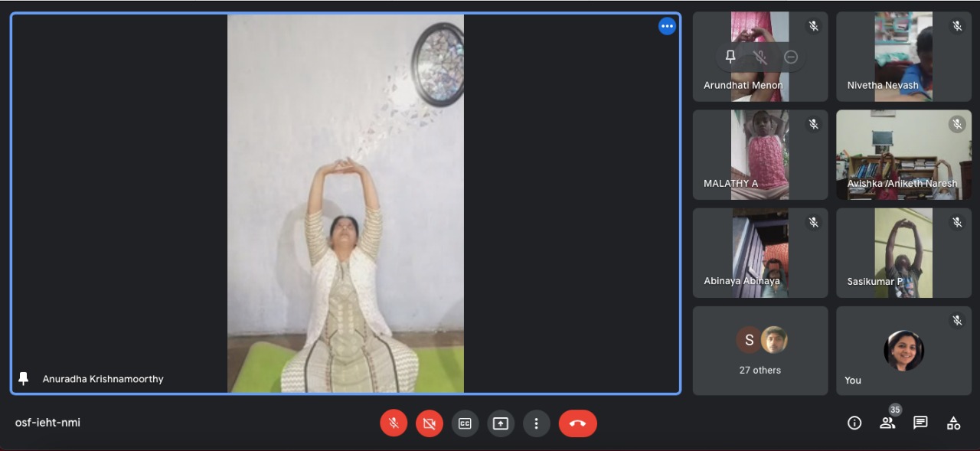Click your own profile picture tile

pyautogui.click(x=903, y=351)
